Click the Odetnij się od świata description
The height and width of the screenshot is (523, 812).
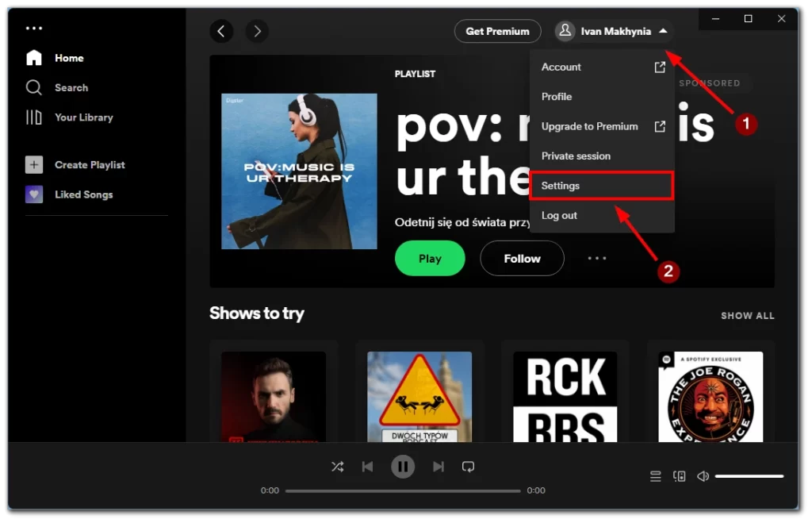[x=462, y=222]
